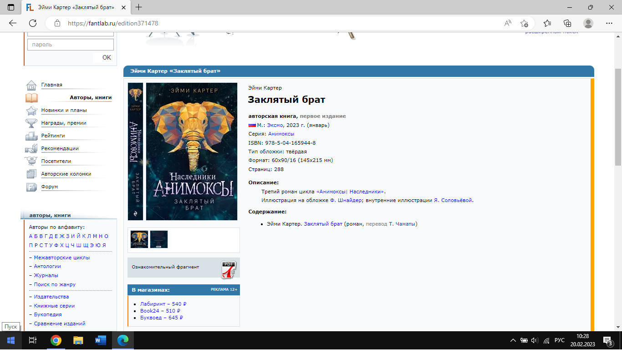The height and width of the screenshot is (364, 622).
Task: Open the Favorites list icon
Action: tap(547, 23)
